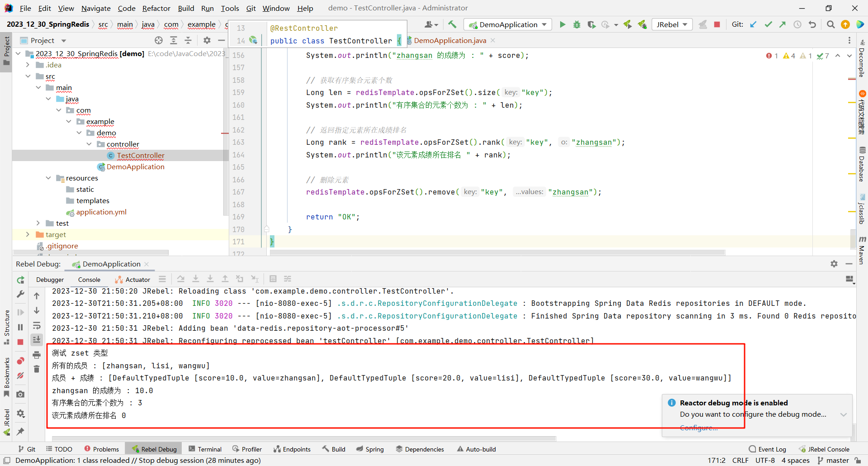Open the Refactor menu
The width and height of the screenshot is (868, 466).
tap(156, 8)
